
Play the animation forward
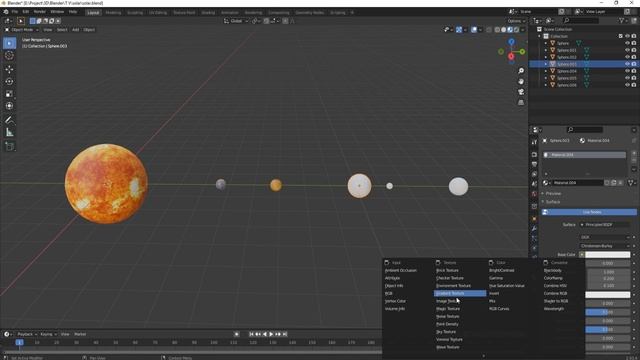tap(271, 334)
